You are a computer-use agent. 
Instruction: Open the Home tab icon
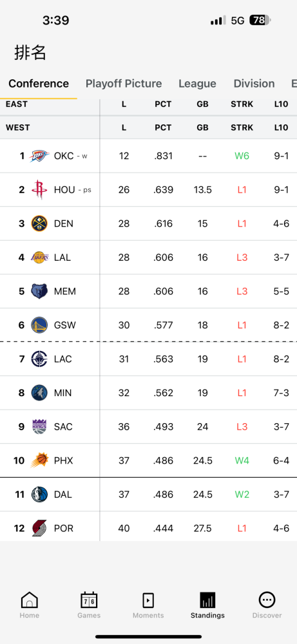pos(29,600)
